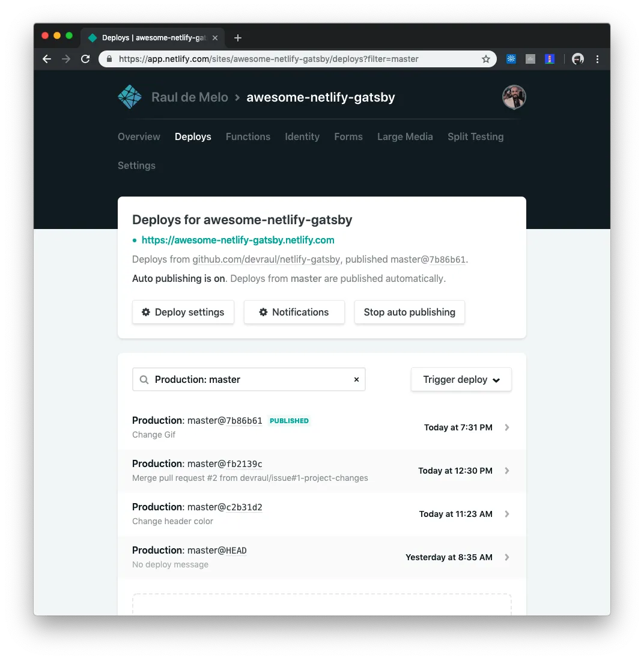This screenshot has width=644, height=660.
Task: Clear the Production: master search filter
Action: pyautogui.click(x=356, y=379)
